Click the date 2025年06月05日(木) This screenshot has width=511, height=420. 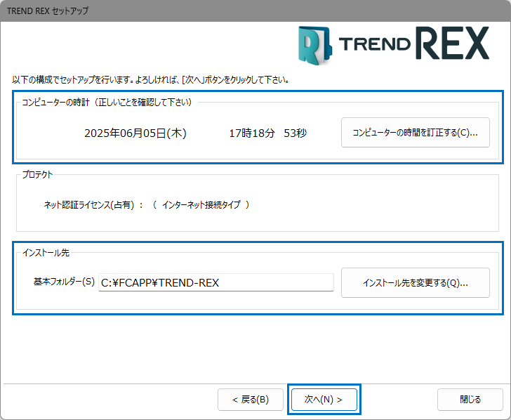coord(135,133)
